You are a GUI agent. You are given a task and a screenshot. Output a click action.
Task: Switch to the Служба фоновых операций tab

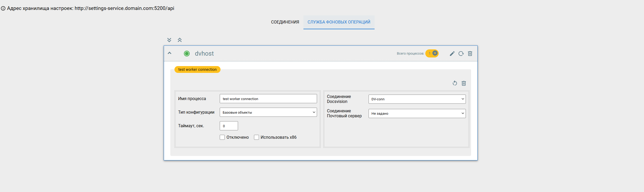339,22
